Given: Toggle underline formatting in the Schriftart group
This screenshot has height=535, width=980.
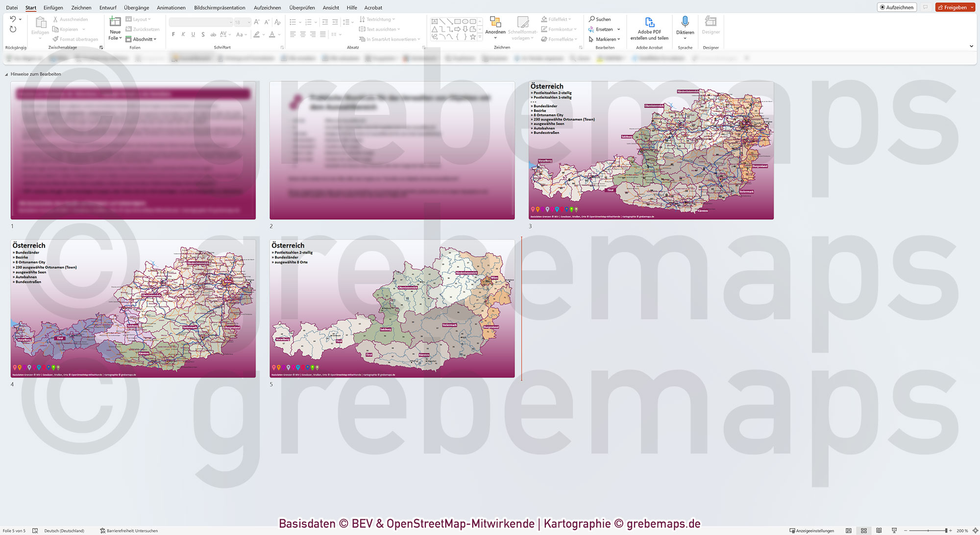Looking at the screenshot, I should (193, 34).
